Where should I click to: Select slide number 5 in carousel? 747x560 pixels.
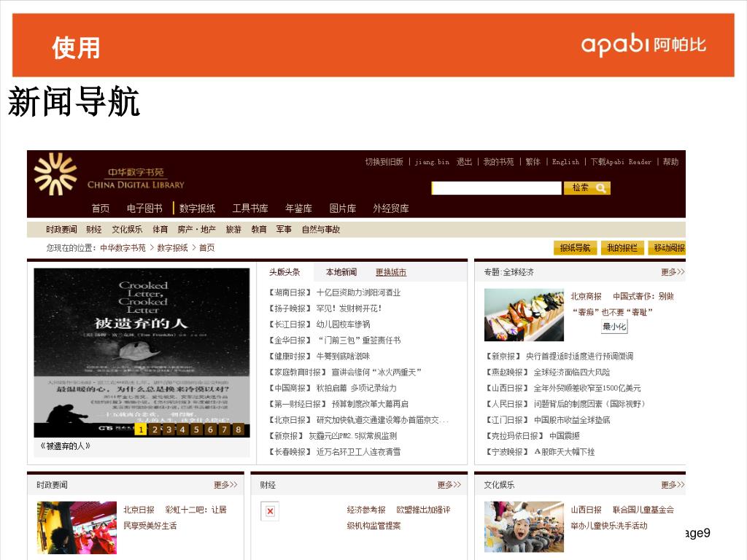(196, 429)
